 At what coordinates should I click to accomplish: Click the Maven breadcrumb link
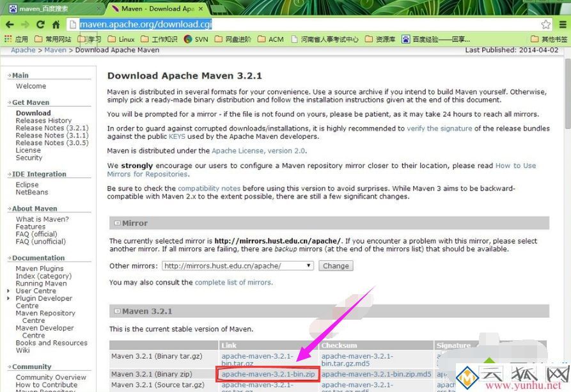(56, 50)
